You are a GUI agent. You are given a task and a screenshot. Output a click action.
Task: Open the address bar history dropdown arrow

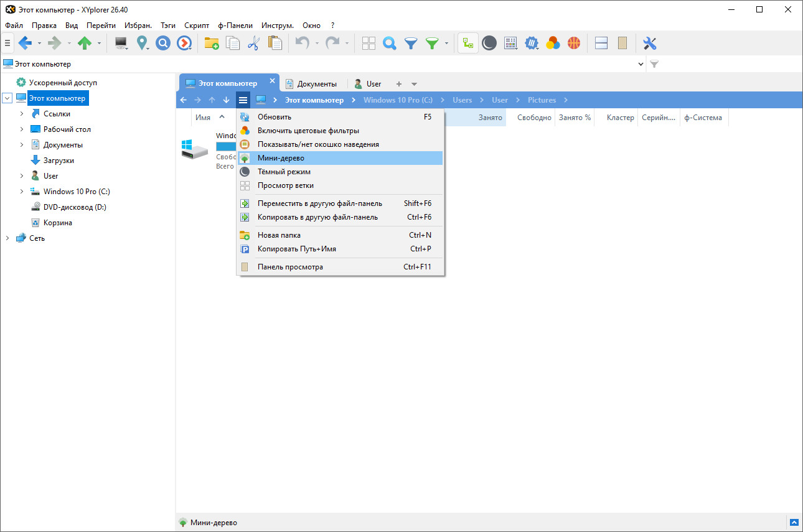[x=642, y=64]
